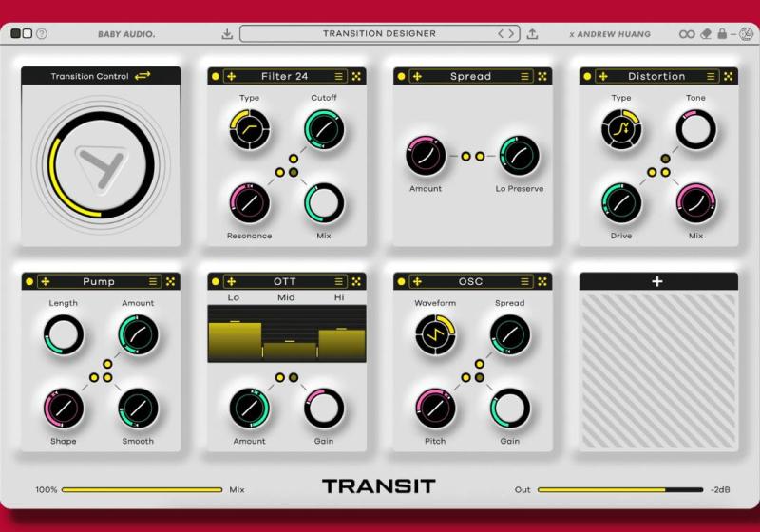Toggle the Filter 24 module power dot
This screenshot has height=532, width=760.
[216, 77]
